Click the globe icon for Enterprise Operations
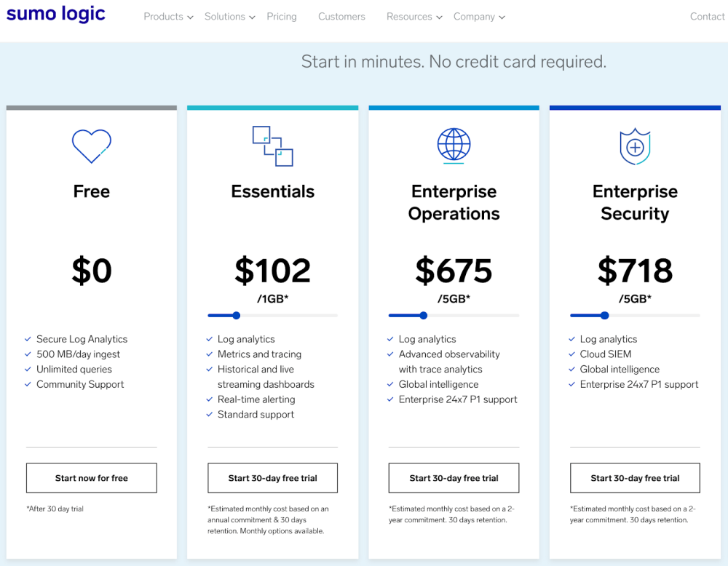Image resolution: width=728 pixels, height=566 pixels. [454, 145]
